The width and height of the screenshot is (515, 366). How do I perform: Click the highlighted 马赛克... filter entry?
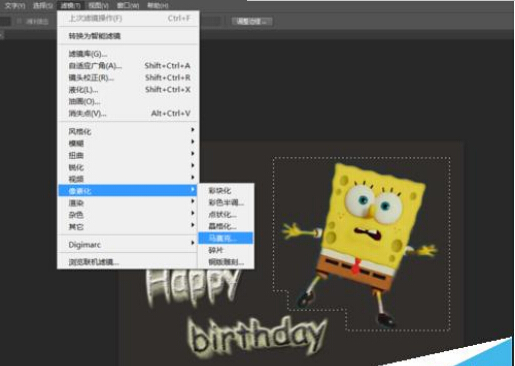226,238
